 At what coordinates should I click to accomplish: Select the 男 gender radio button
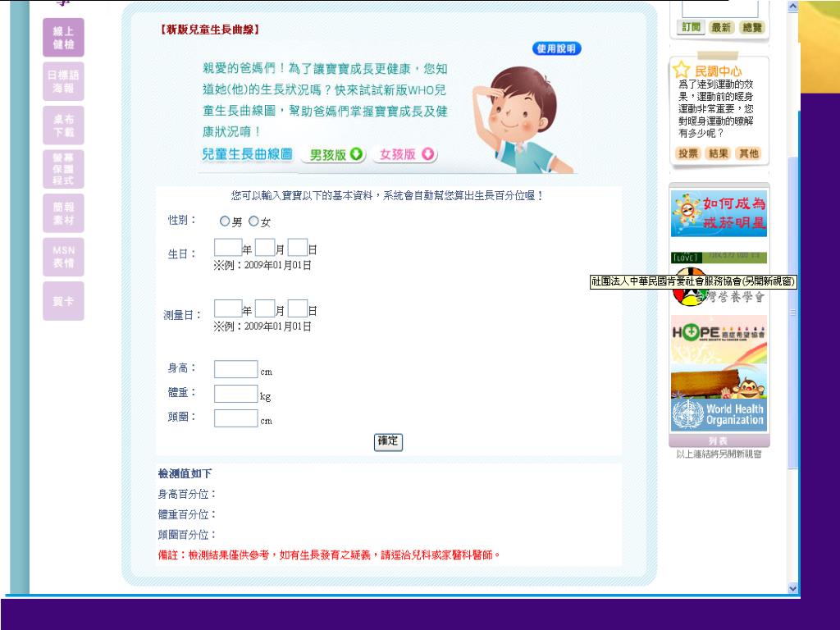pos(225,221)
